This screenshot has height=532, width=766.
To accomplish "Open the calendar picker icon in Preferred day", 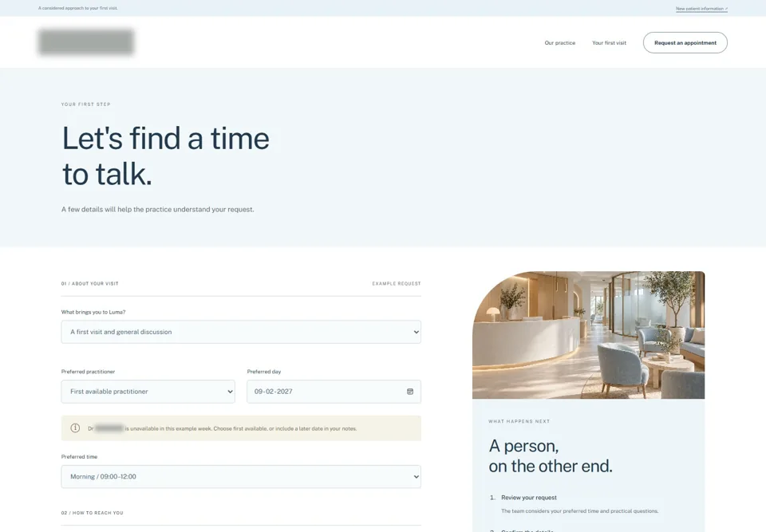I will pyautogui.click(x=410, y=392).
